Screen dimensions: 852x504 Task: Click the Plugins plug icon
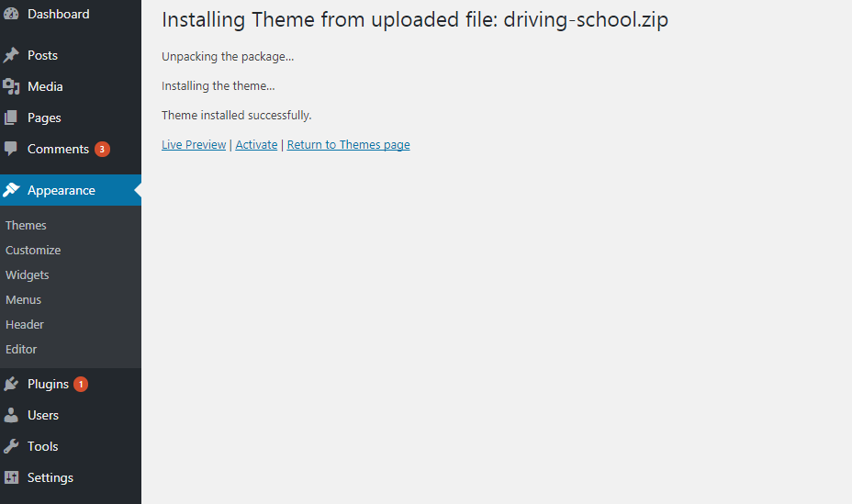(x=11, y=384)
